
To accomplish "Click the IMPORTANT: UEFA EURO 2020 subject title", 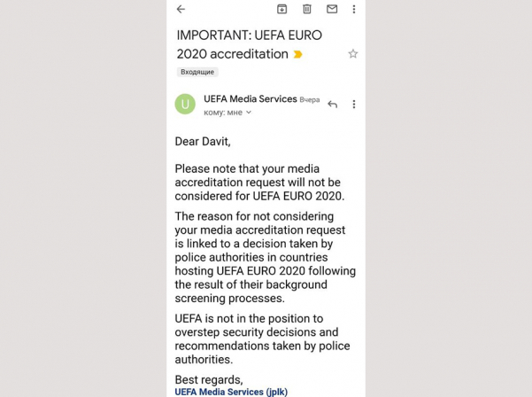I will 250,44.
